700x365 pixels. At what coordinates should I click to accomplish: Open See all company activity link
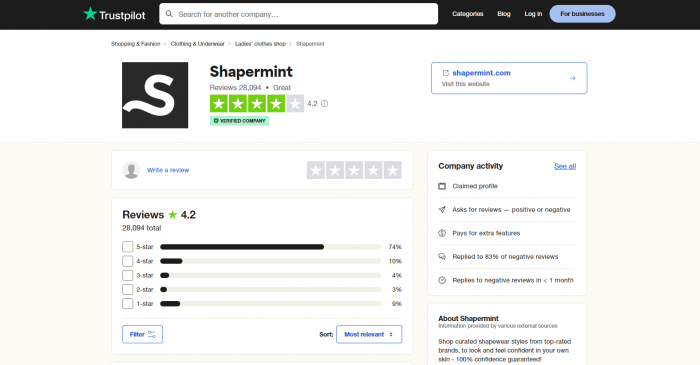565,166
